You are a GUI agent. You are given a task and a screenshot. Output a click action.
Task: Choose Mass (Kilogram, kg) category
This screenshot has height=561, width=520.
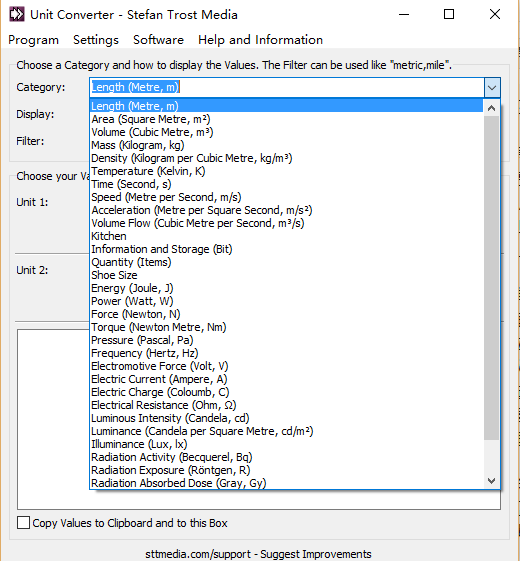(x=286, y=145)
